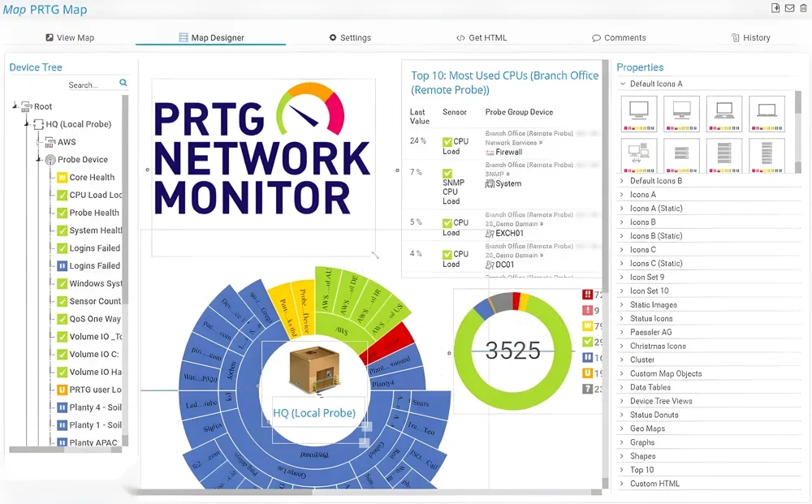Click the blue paused icon beside Logins Failed

[x=63, y=266]
